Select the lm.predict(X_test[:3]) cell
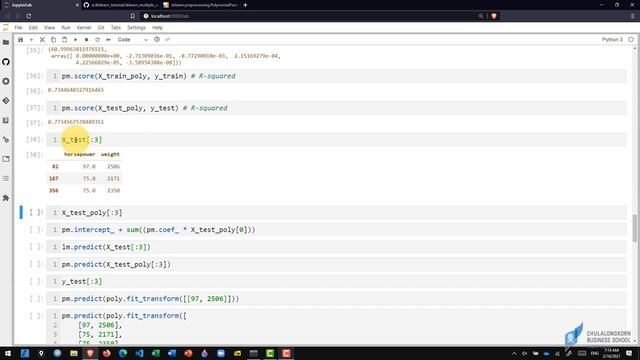This screenshot has height=360, width=640. coord(336,247)
